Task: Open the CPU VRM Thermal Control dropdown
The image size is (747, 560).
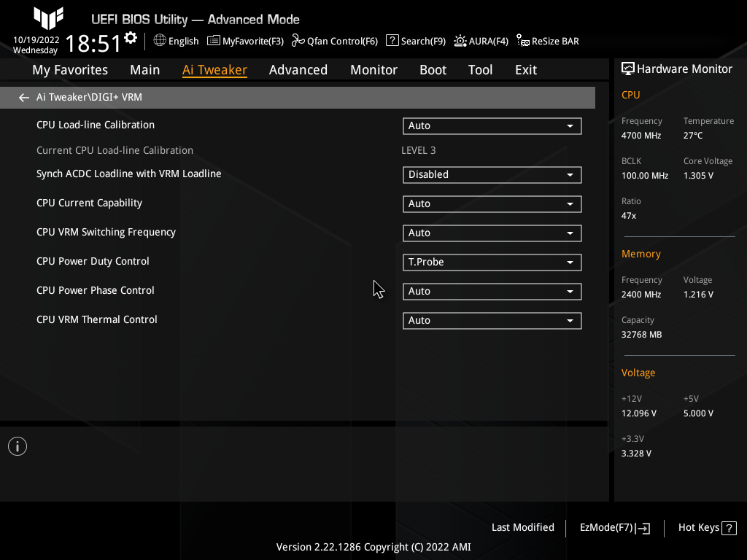Action: 492,320
